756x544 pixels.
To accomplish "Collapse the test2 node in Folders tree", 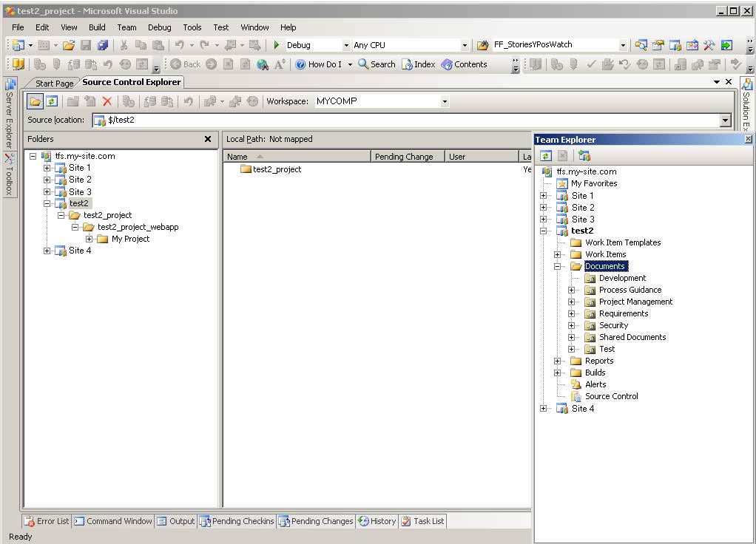I will (x=46, y=203).
